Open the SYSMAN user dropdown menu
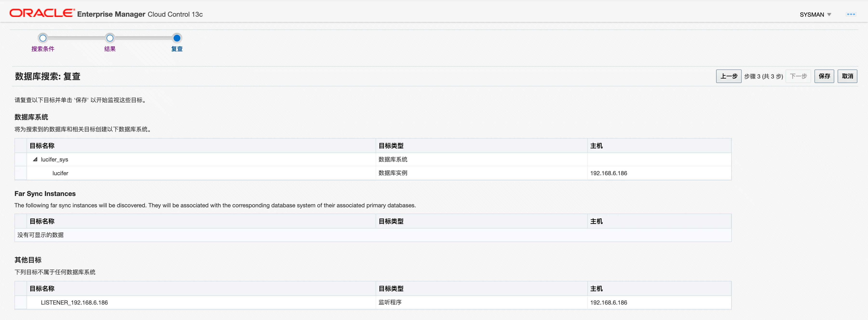The height and width of the screenshot is (320, 868). pos(815,14)
